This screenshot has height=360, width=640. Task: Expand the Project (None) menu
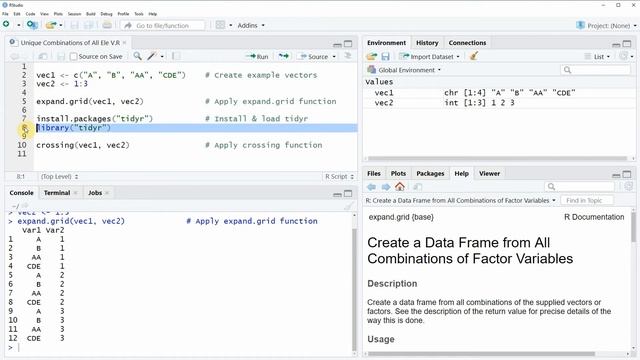[606, 25]
